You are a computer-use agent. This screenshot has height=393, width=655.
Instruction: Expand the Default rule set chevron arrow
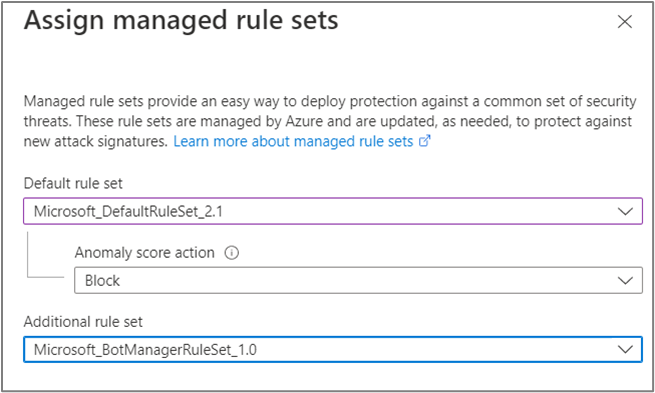(x=625, y=211)
